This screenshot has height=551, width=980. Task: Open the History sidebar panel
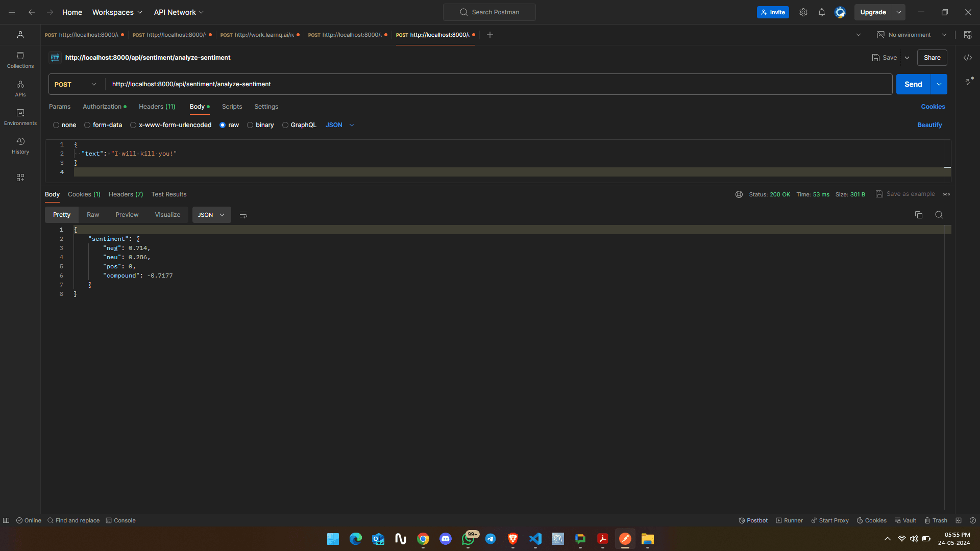tap(20, 145)
